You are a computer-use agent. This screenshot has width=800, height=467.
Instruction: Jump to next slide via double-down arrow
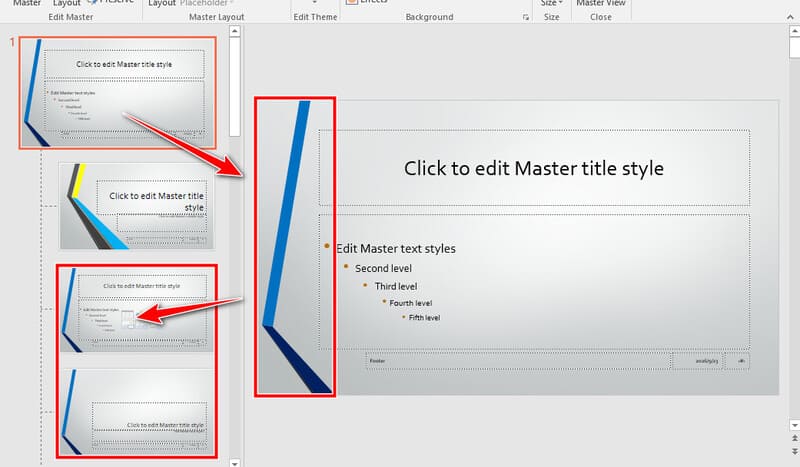point(794,451)
